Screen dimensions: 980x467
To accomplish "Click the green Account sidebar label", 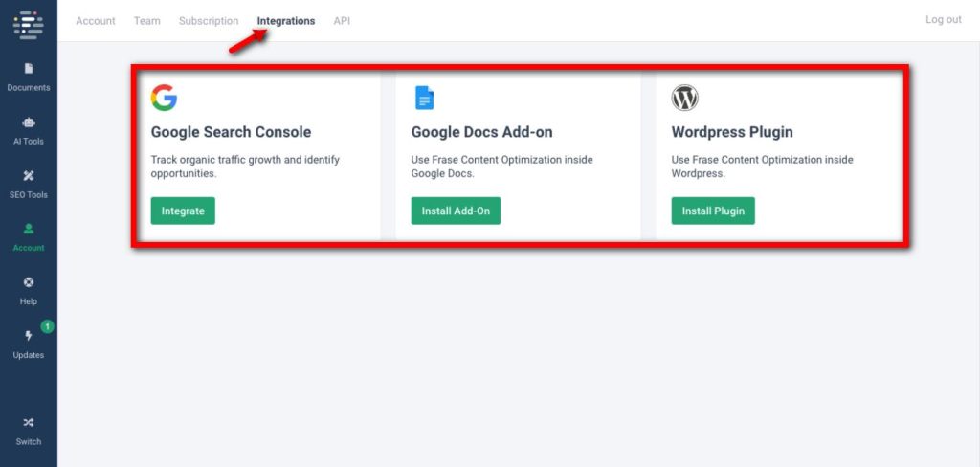I will tap(29, 248).
